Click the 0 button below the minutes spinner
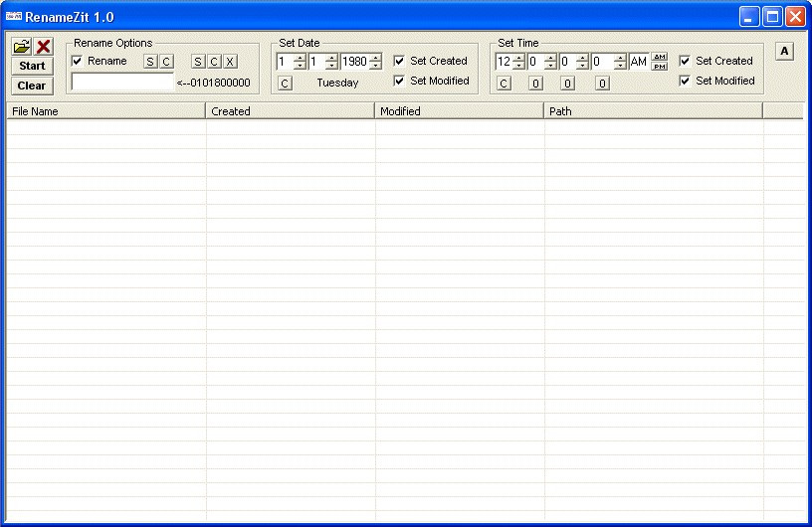 pos(535,84)
